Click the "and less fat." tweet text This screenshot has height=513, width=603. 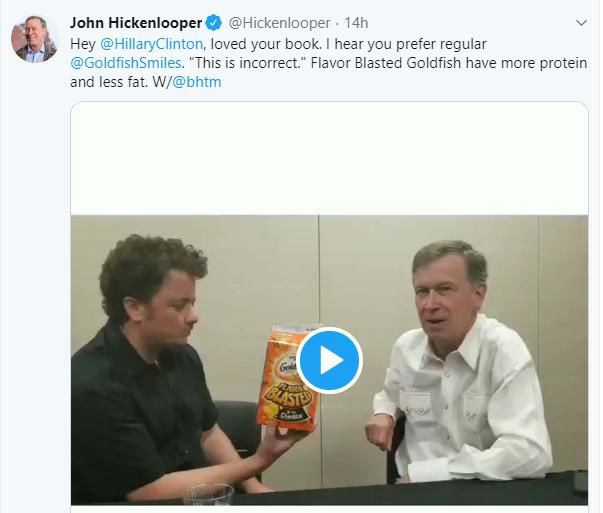tap(109, 82)
